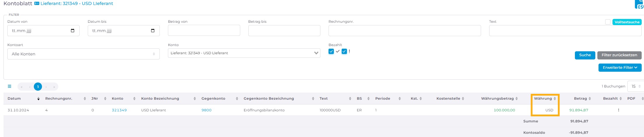Expand Erweiterte Filter options
The image size is (644, 137).
620,67
